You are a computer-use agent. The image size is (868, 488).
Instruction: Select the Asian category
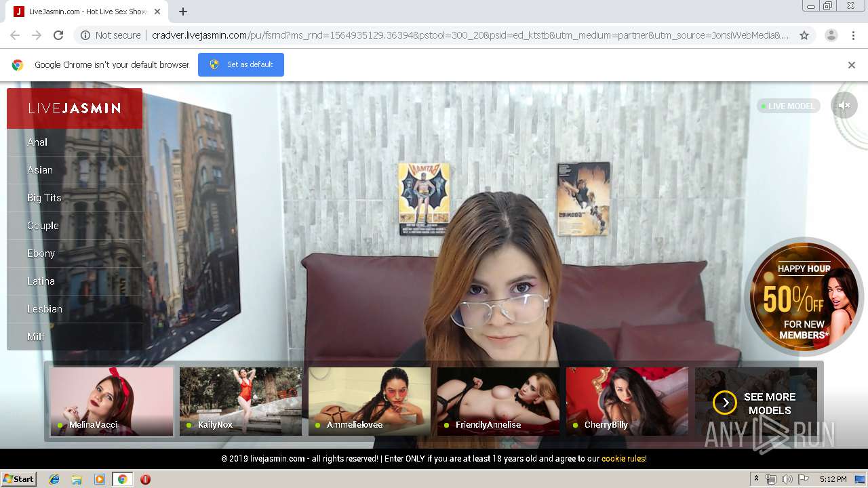(75, 170)
